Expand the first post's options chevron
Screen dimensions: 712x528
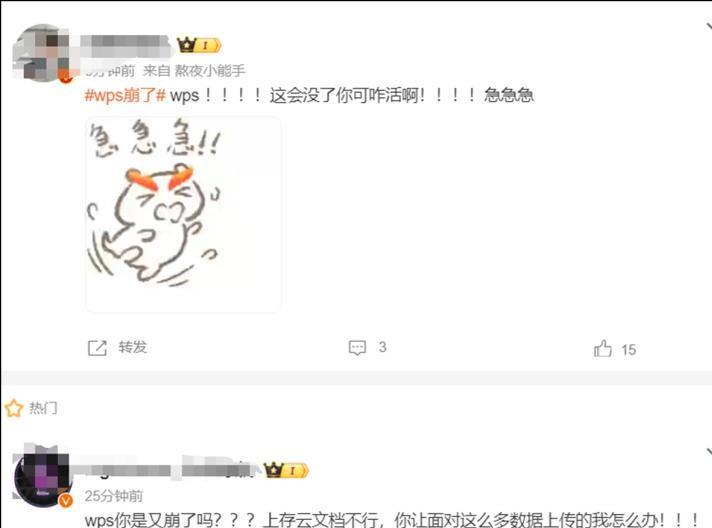[707, 26]
